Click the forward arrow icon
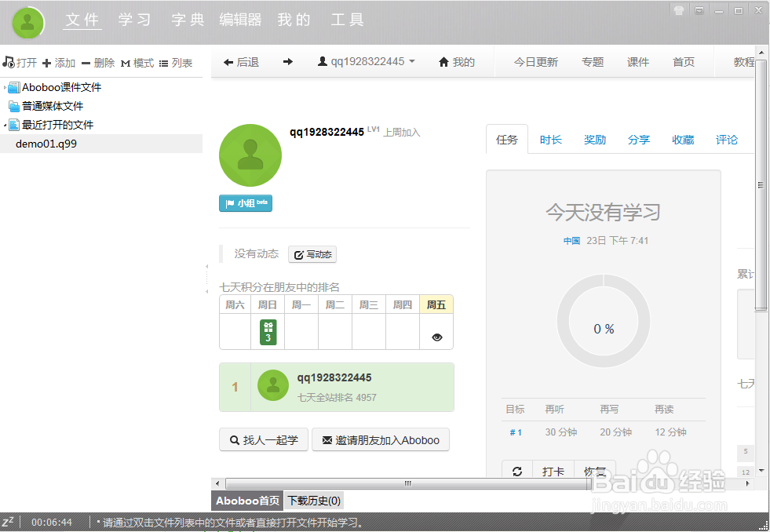 pos(288,62)
